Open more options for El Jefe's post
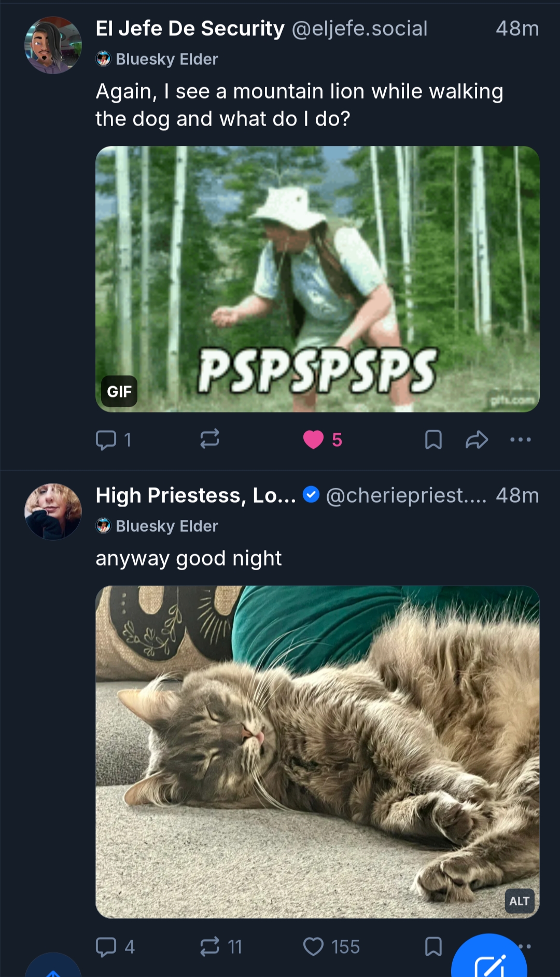The width and height of the screenshot is (560, 977). [520, 439]
